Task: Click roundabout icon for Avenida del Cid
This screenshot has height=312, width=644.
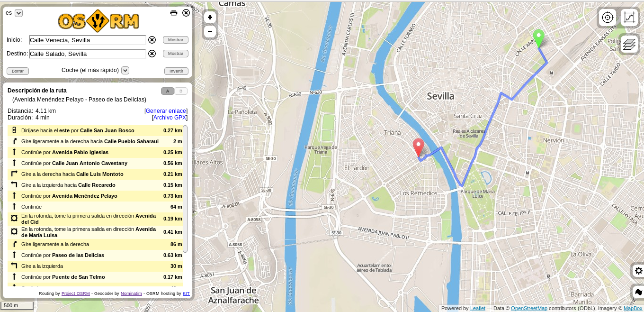Action: [x=14, y=219]
